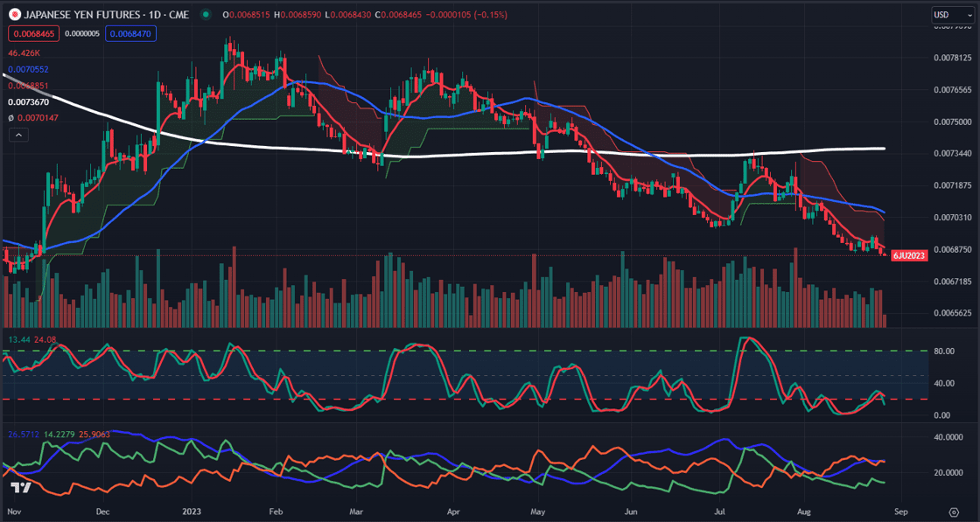The image size is (980, 522).
Task: Click the TradingView logo watermark
Action: 22,488
